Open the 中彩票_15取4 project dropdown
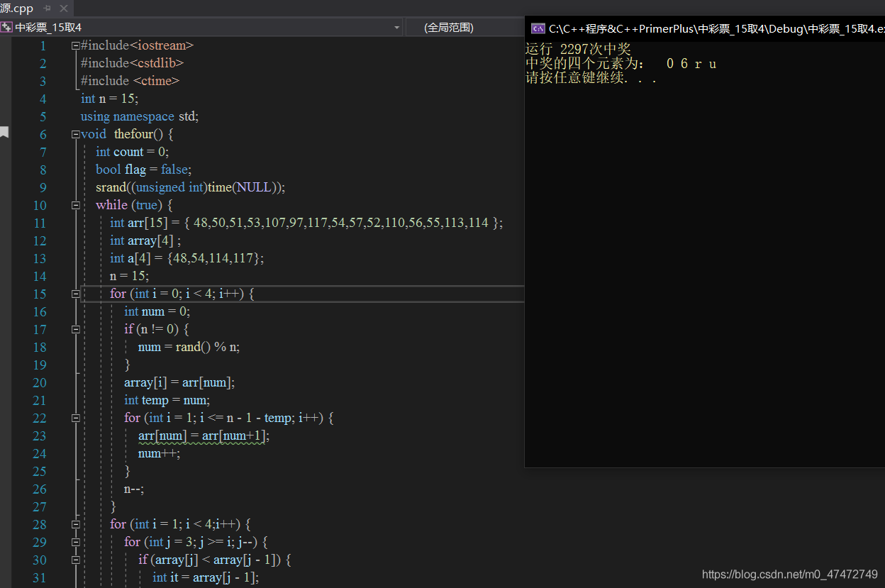885x588 pixels. [x=396, y=28]
